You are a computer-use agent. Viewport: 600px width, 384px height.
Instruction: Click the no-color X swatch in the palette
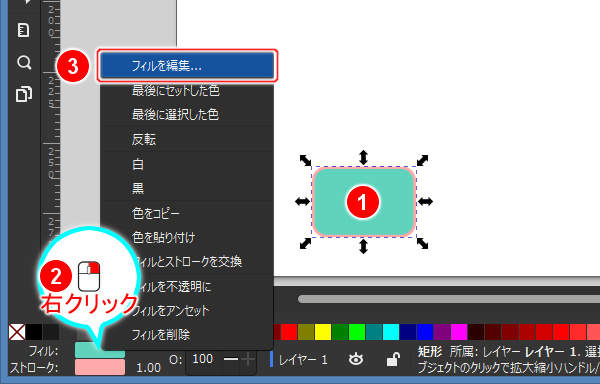[17, 332]
